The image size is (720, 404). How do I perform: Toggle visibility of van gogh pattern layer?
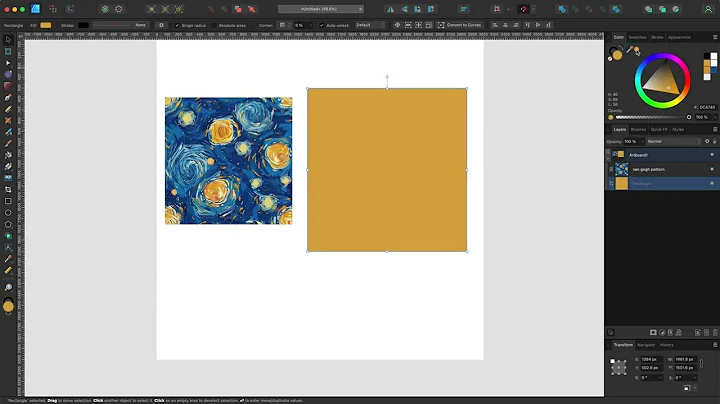click(x=712, y=169)
